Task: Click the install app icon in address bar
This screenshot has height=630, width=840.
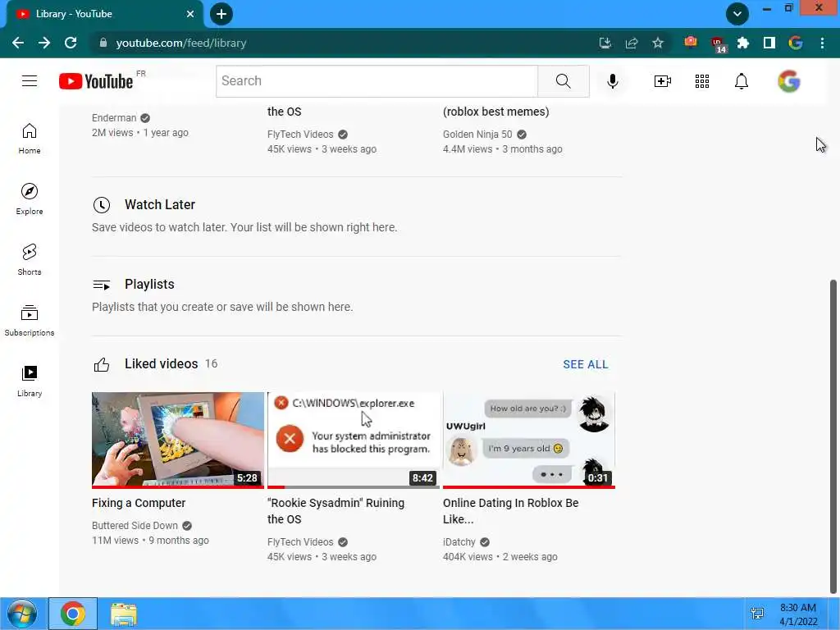Action: coord(605,43)
